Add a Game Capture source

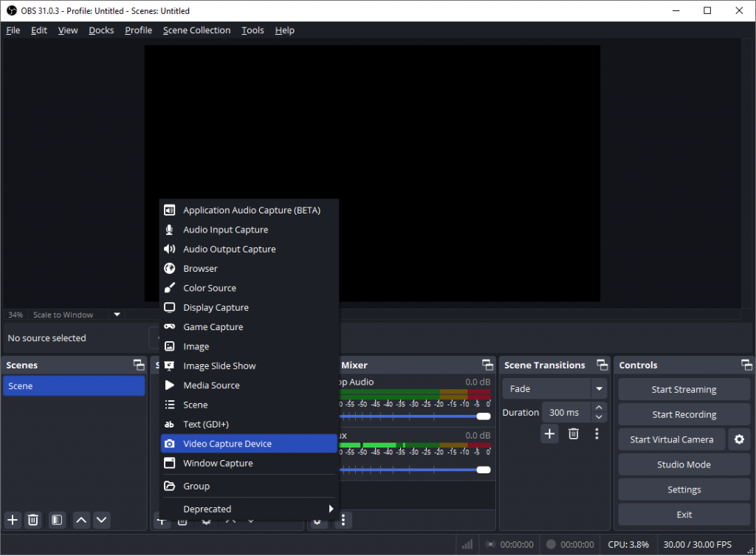click(249, 327)
